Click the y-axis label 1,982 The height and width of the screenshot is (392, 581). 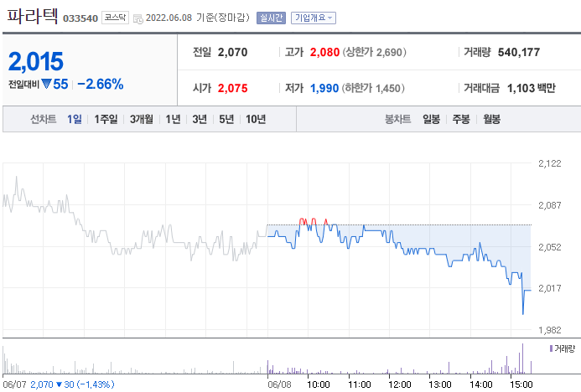tap(549, 330)
